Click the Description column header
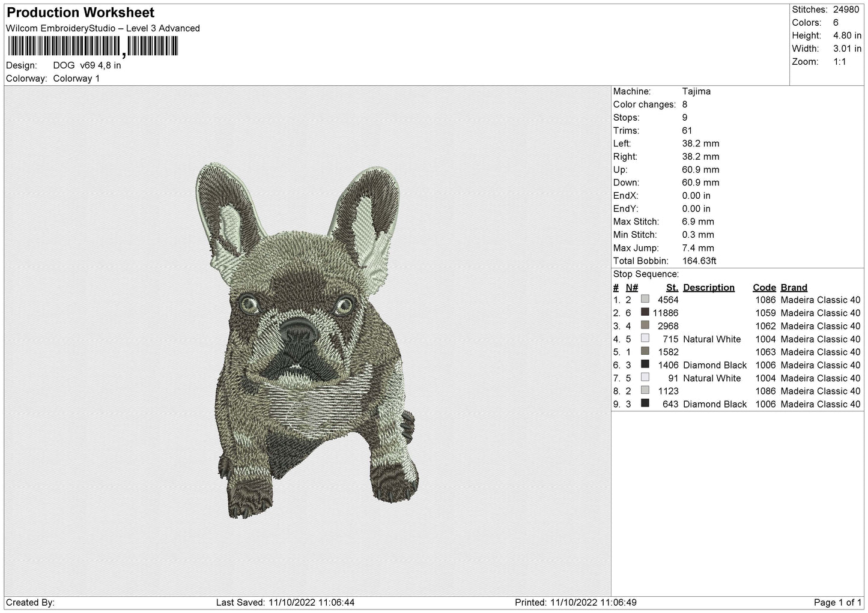 point(709,288)
